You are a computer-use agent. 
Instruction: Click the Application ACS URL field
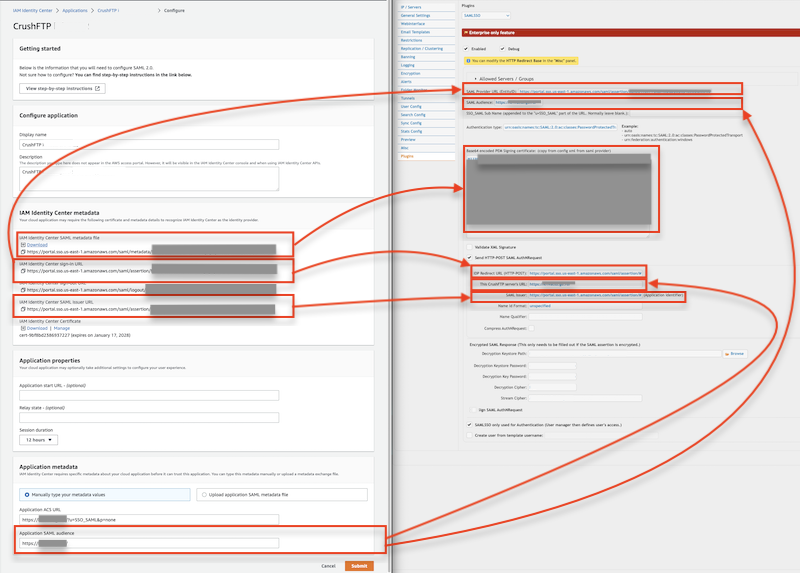click(149, 519)
